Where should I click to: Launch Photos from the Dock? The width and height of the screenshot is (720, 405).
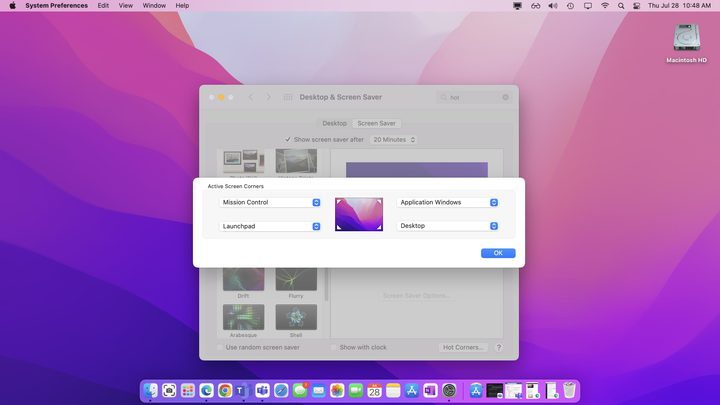pyautogui.click(x=337, y=390)
